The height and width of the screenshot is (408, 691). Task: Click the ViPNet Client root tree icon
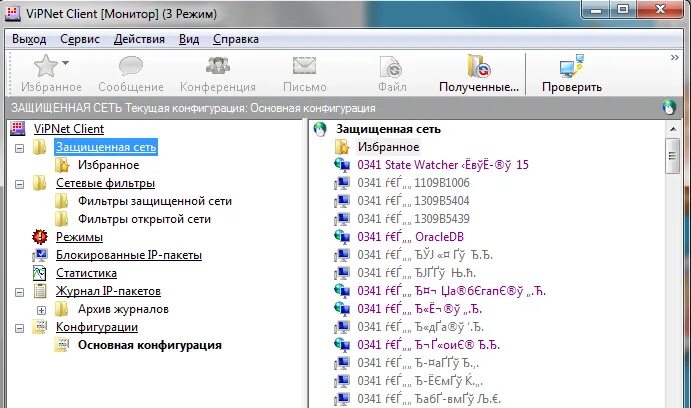pos(18,128)
